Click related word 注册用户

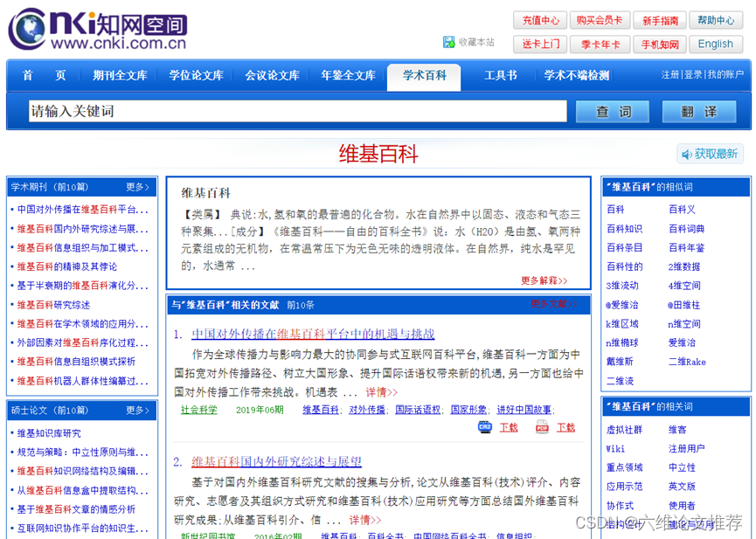point(687,448)
